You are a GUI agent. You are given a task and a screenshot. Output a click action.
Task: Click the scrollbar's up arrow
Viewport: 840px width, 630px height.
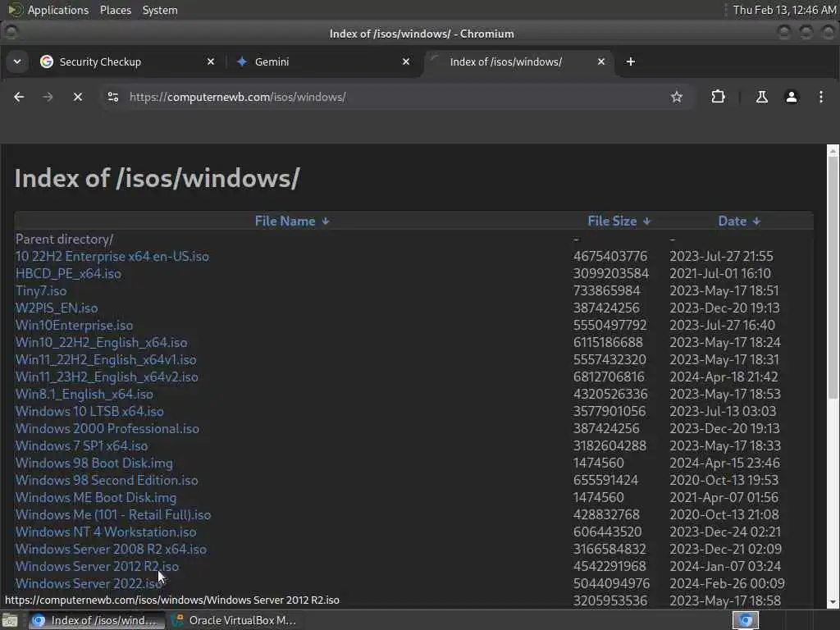pyautogui.click(x=833, y=151)
